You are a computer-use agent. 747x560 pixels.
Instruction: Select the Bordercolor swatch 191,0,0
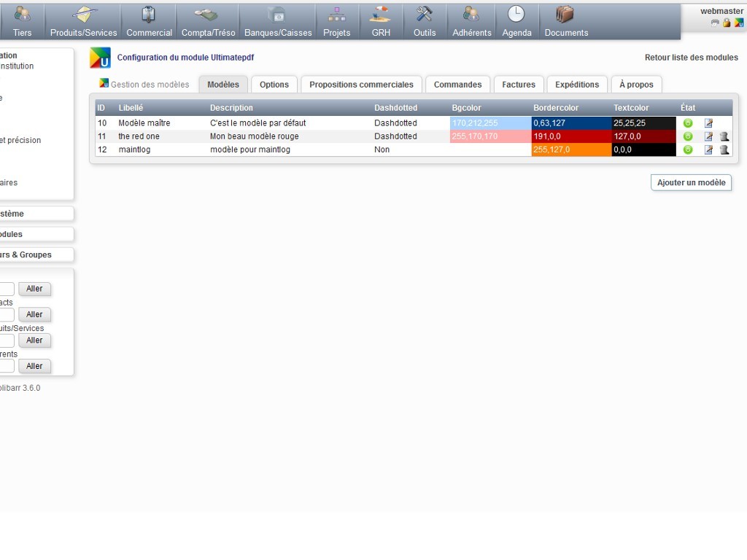click(x=571, y=136)
